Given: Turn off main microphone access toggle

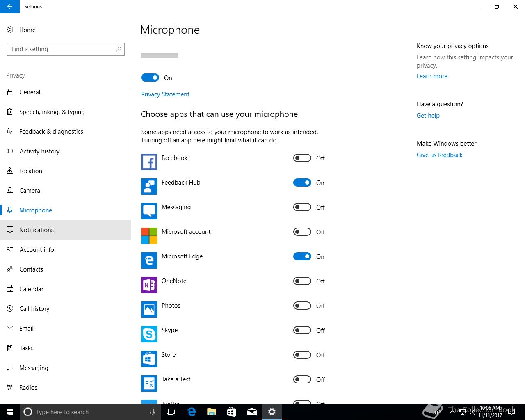Looking at the screenshot, I should (150, 78).
